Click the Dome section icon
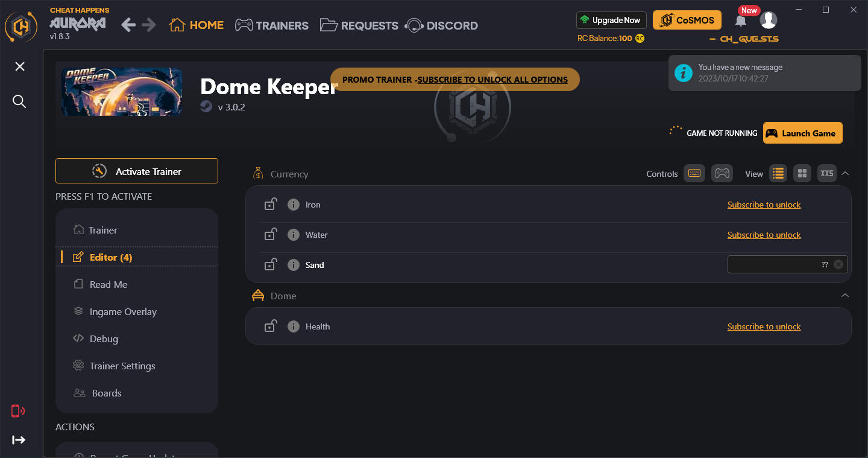This screenshot has height=458, width=868. coord(258,296)
